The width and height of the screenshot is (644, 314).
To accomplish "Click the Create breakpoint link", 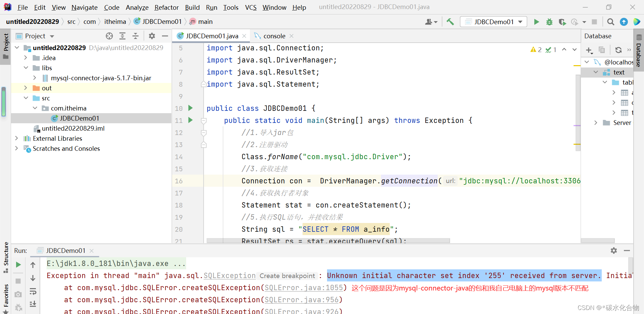I will pos(287,276).
